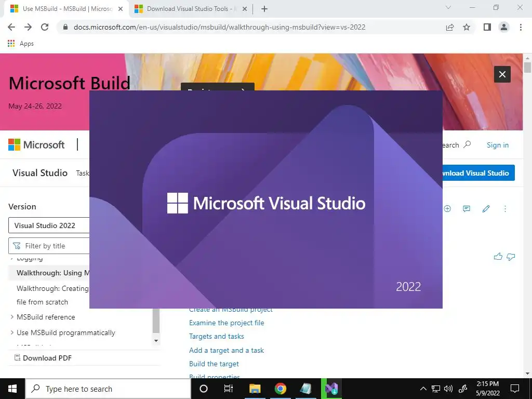532x399 pixels.
Task: Open the Apps shortcut in bookmarks bar
Action: (20, 44)
